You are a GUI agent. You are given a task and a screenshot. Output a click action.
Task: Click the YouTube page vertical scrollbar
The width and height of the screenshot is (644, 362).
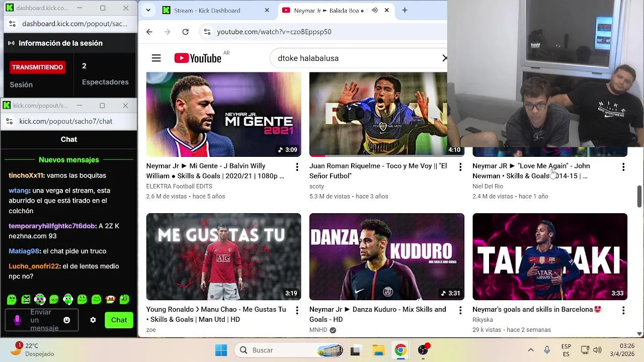click(x=639, y=196)
